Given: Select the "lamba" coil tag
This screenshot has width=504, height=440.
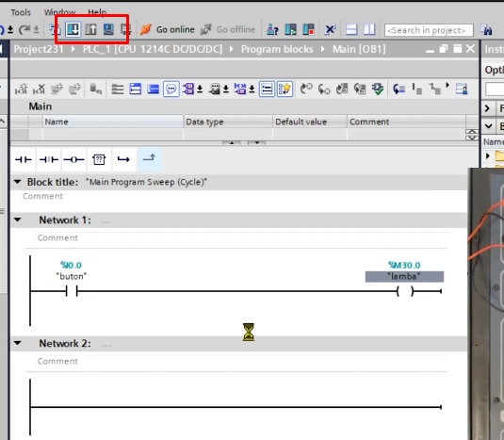Looking at the screenshot, I should (x=404, y=277).
